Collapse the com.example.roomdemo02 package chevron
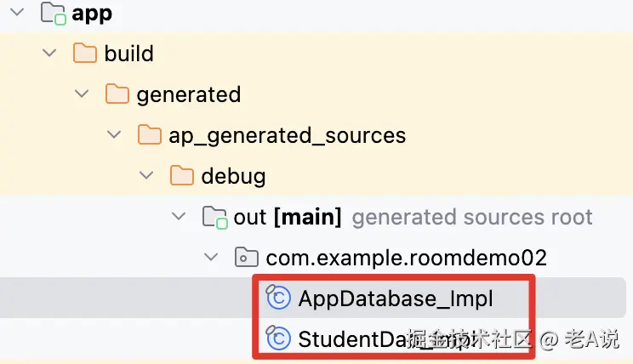The image size is (633, 364). pyautogui.click(x=211, y=257)
